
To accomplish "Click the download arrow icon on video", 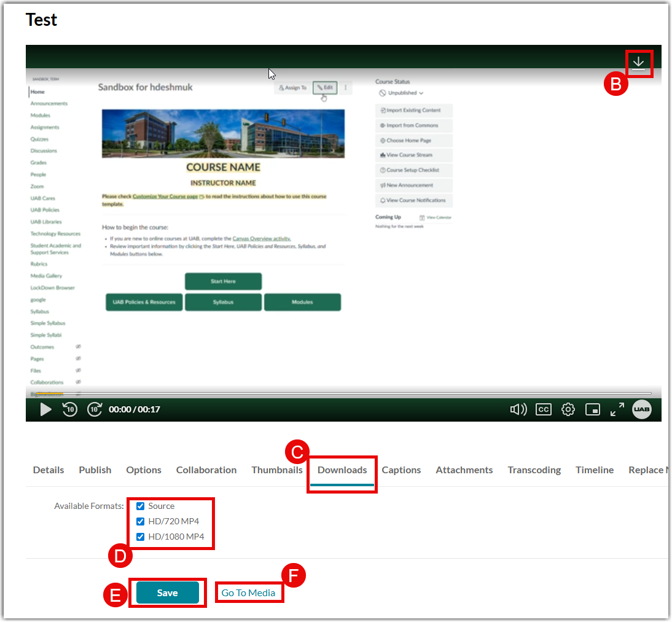I will click(x=639, y=63).
